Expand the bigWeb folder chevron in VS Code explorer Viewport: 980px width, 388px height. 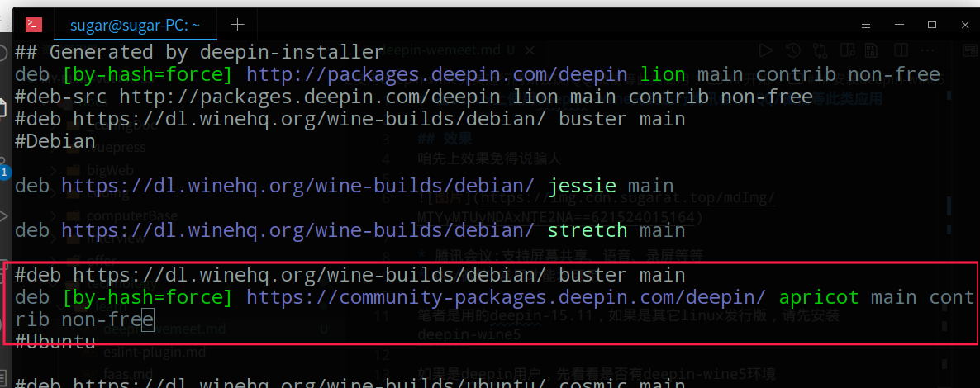[x=54, y=170]
